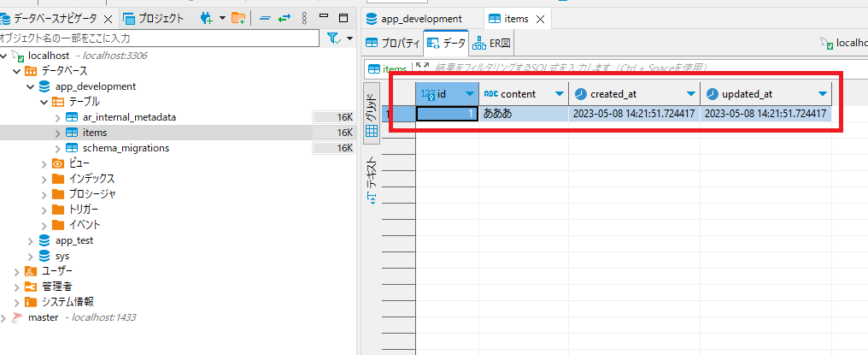This screenshot has width=868, height=355.
Task: Open the filter settings dropdown arrow
Action: pos(350,38)
